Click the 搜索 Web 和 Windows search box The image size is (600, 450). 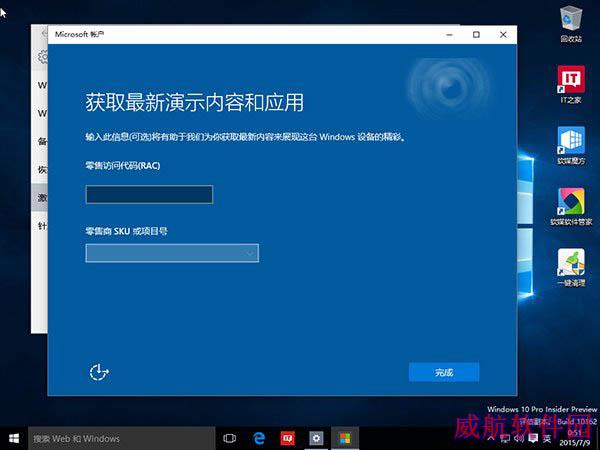pyautogui.click(x=122, y=439)
